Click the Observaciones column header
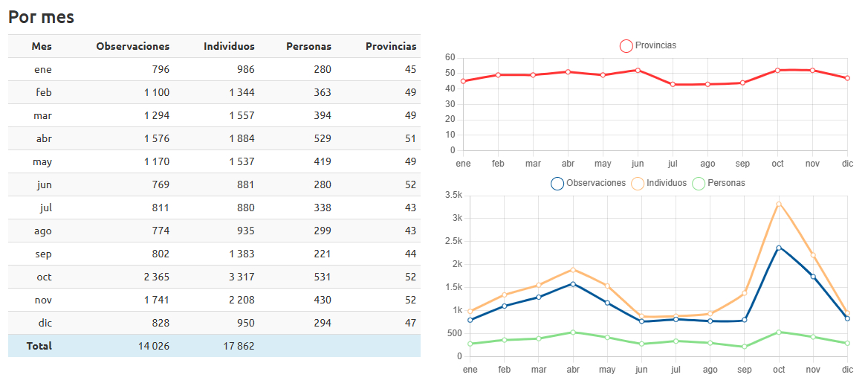 point(132,46)
